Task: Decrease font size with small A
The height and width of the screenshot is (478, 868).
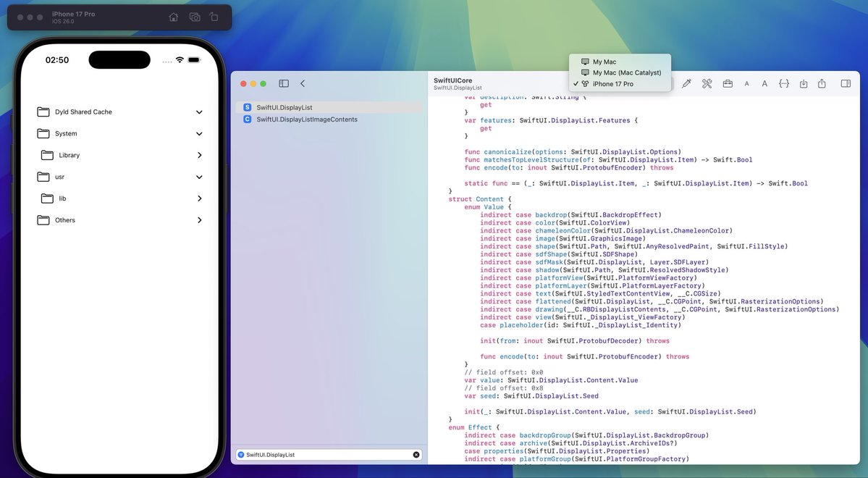Action: 747,84
